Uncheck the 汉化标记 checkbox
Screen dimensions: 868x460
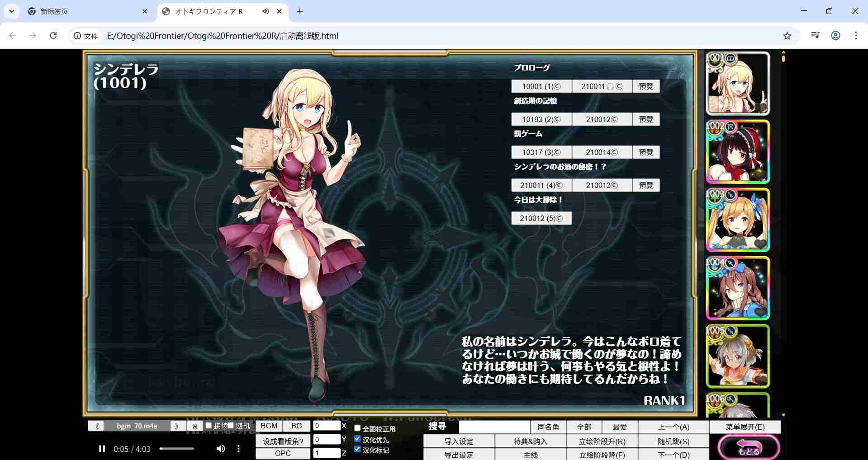[x=357, y=449]
